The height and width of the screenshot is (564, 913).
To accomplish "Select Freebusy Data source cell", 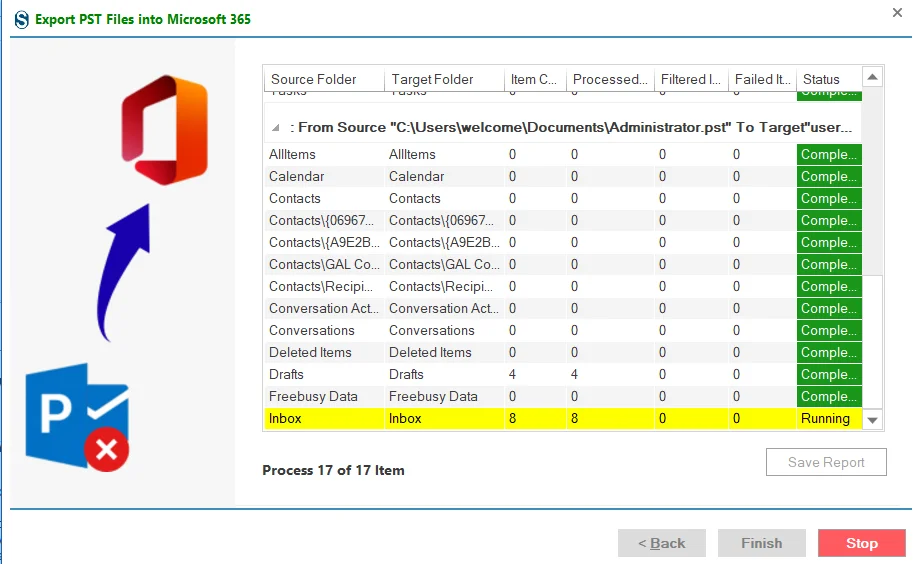I will [x=324, y=396].
